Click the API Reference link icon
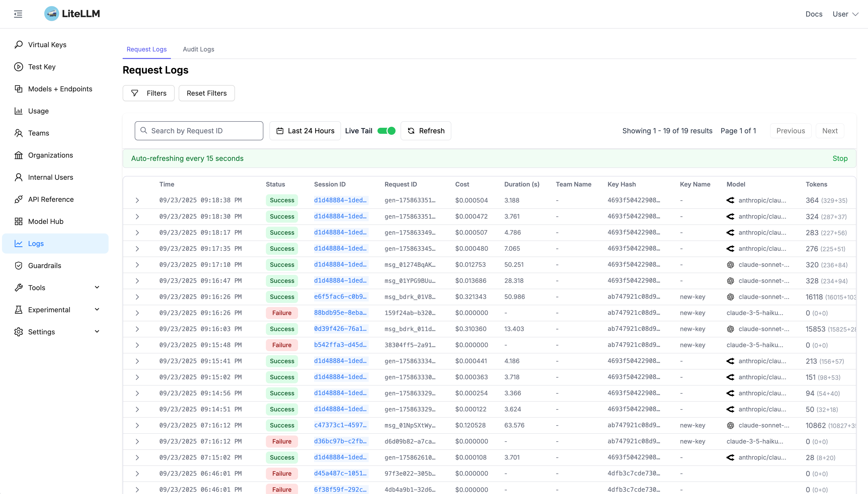This screenshot has height=494, width=868. 19,199
